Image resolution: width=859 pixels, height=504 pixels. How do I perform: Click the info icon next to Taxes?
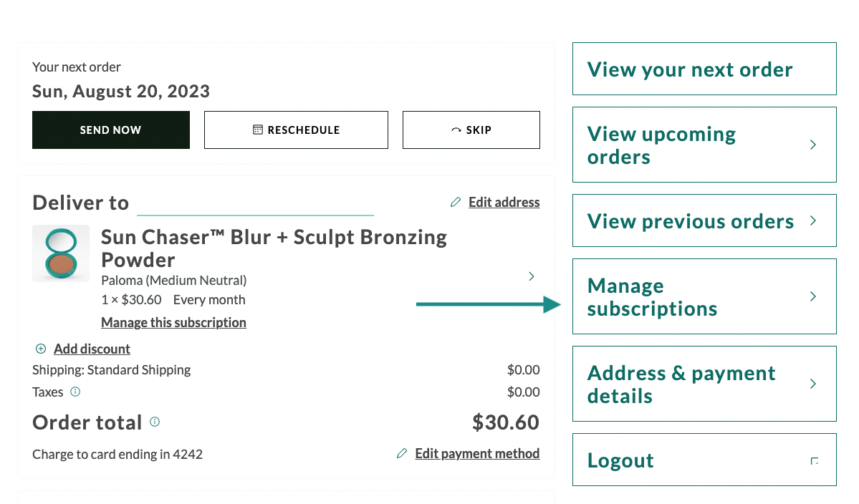coord(76,392)
